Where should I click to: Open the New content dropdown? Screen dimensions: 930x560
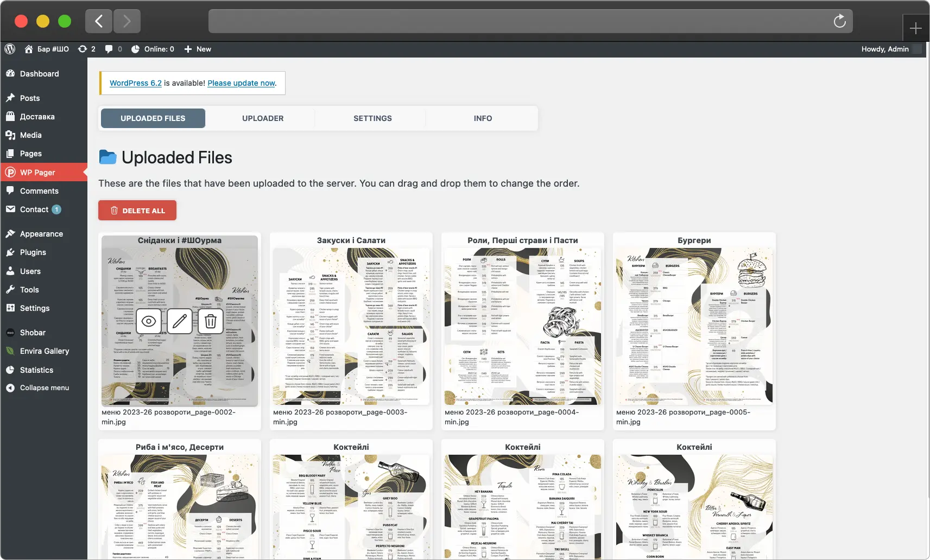coord(198,49)
